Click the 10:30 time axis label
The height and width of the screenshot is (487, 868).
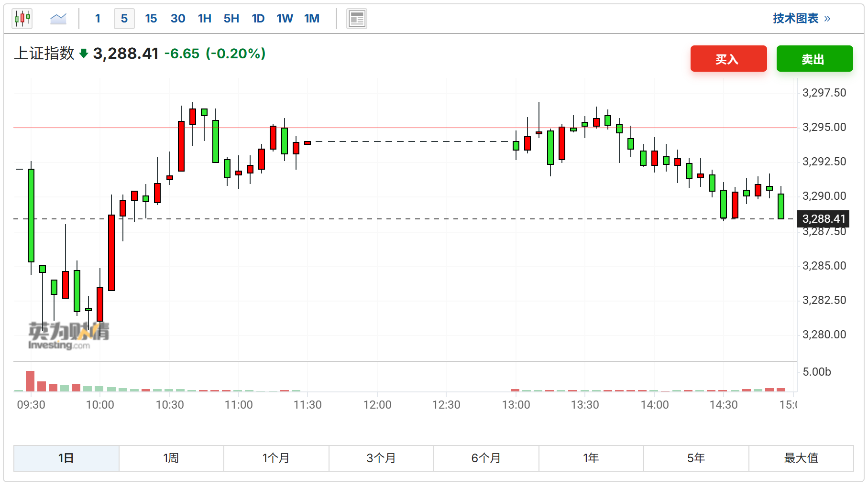point(170,405)
